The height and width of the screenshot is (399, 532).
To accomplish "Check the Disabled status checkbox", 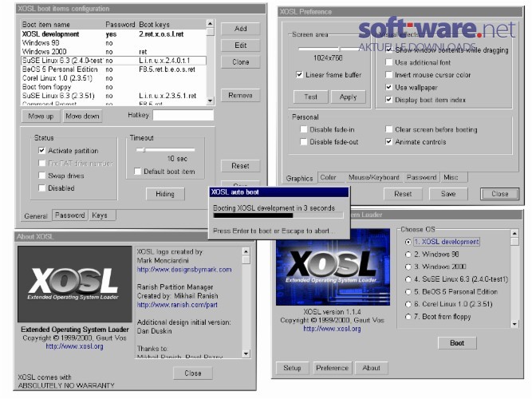I will [x=41, y=188].
